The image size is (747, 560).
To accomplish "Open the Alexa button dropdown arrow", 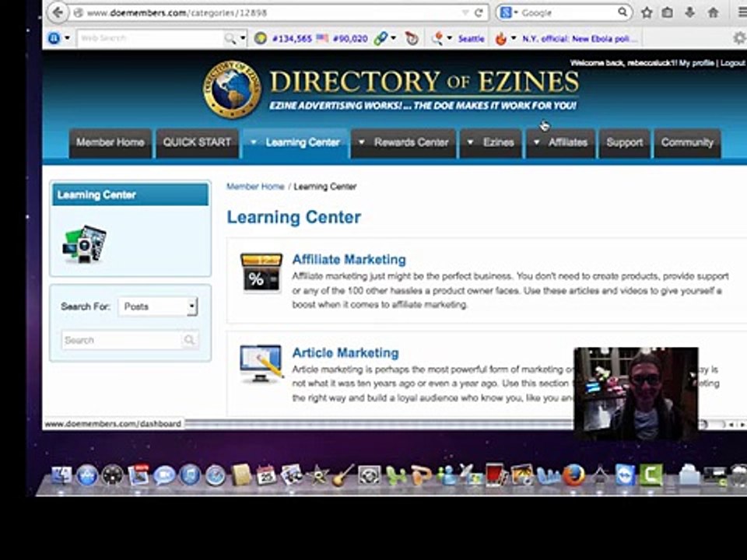I will coord(67,37).
